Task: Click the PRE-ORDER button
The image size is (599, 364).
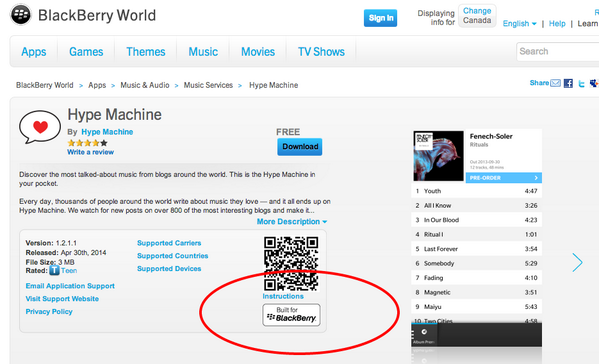Action: click(x=503, y=178)
